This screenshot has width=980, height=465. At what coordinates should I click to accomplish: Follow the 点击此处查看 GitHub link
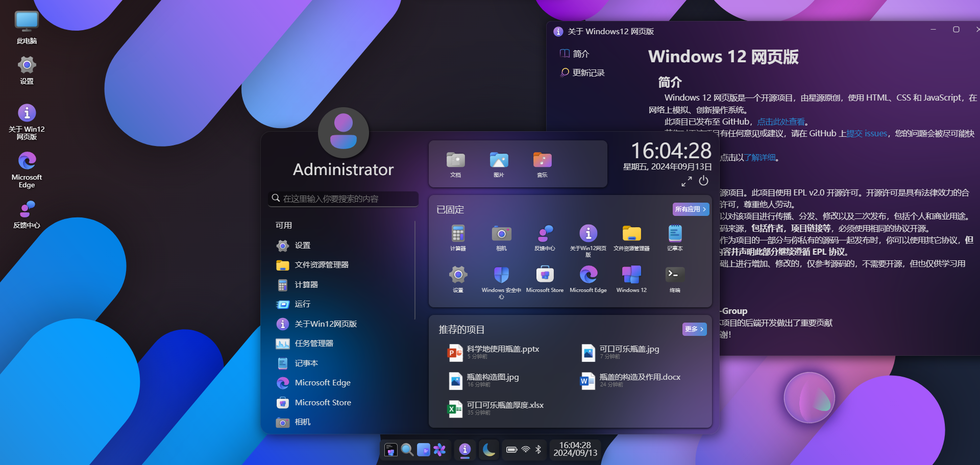780,122
